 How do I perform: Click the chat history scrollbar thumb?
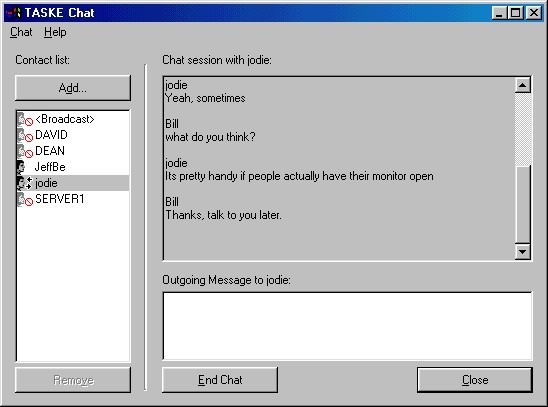click(x=523, y=204)
